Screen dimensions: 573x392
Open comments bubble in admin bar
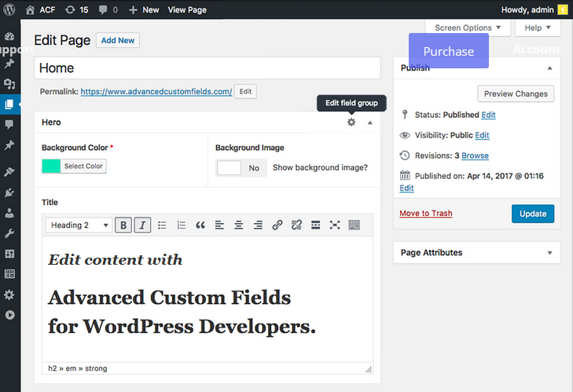coord(103,10)
